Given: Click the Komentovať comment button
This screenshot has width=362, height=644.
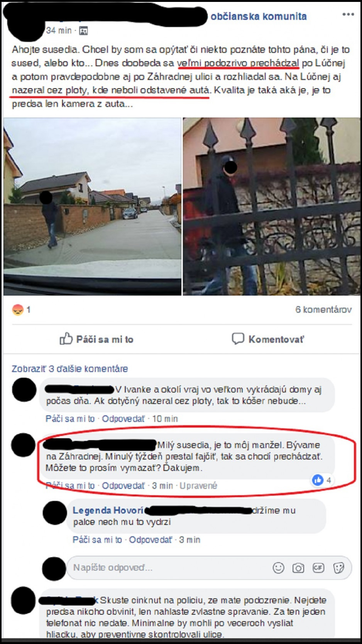Looking at the screenshot, I should (268, 339).
